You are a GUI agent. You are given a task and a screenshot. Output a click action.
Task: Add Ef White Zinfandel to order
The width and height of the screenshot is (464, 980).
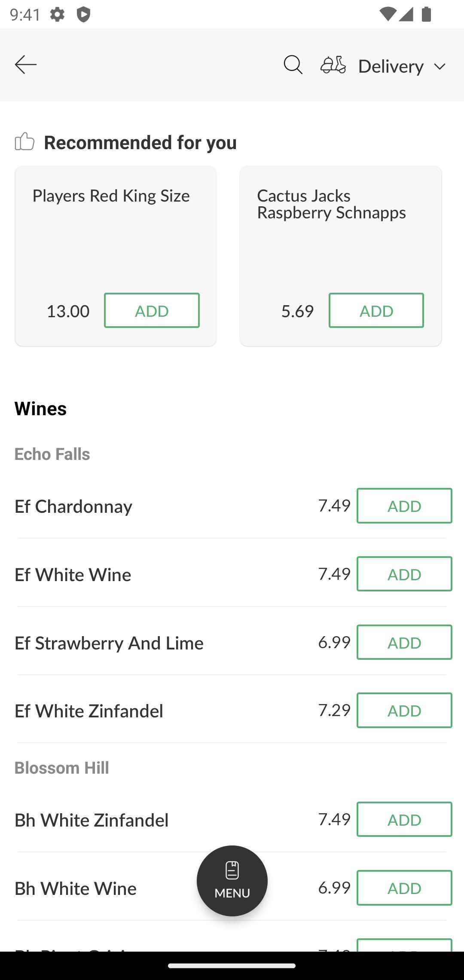pyautogui.click(x=404, y=710)
